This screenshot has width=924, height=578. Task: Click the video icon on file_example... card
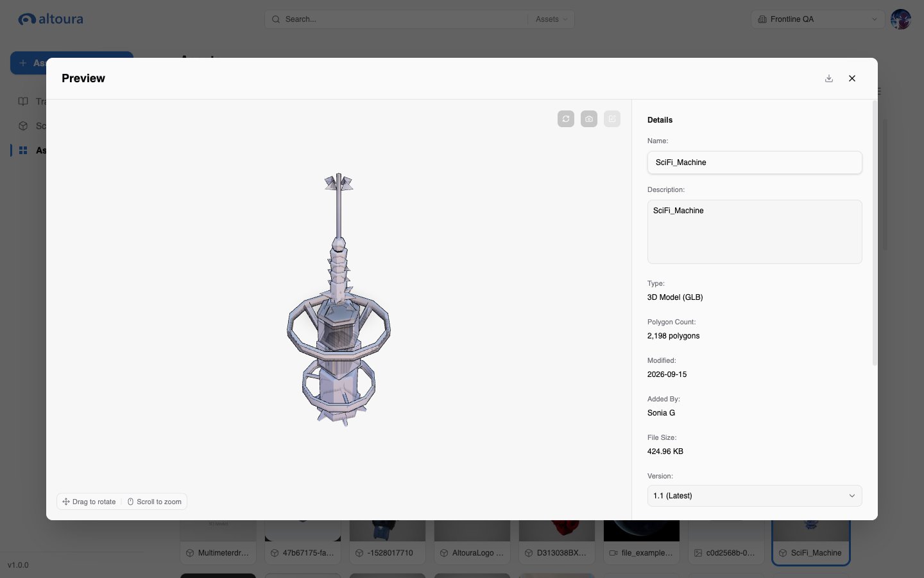click(613, 553)
